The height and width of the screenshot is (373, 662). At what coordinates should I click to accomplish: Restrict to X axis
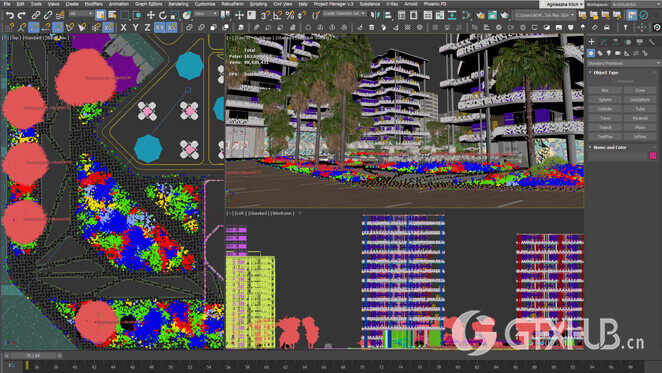click(x=123, y=27)
